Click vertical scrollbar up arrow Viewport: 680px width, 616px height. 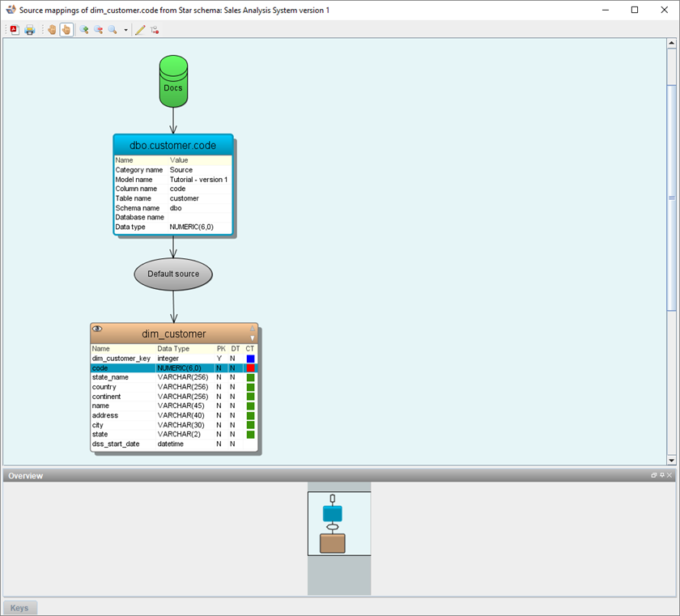671,43
